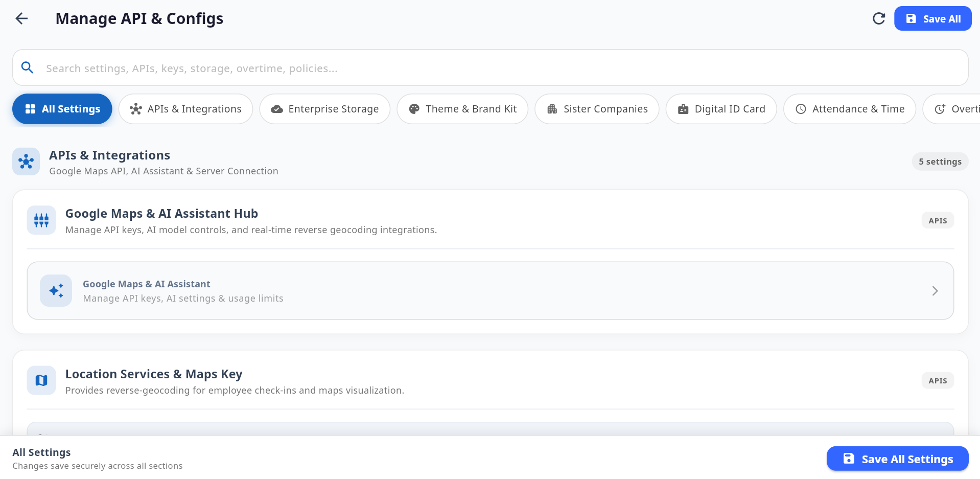
Task: Click the magnifier icon in search bar
Action: tap(28, 67)
